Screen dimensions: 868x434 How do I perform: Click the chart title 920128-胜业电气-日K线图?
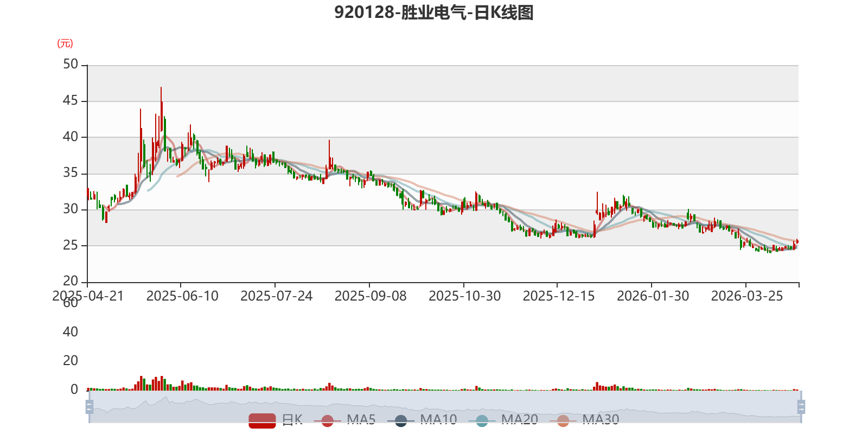click(x=434, y=12)
